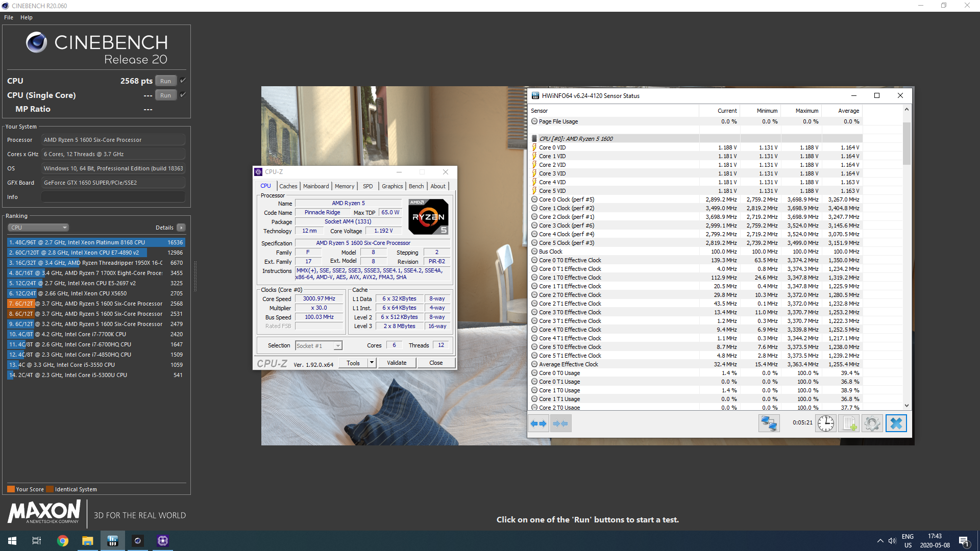Click HWiNFO blue X close sensors icon
980x551 pixels.
[896, 423]
